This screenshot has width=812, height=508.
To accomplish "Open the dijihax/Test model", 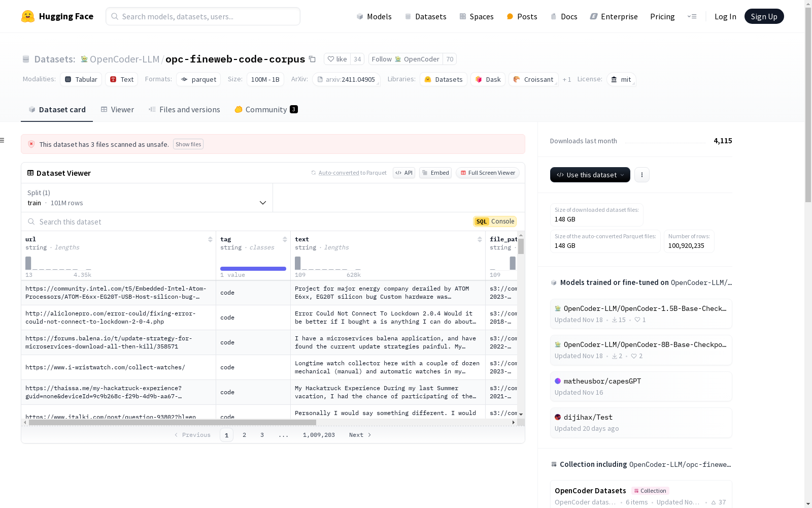I will click(x=641, y=422).
